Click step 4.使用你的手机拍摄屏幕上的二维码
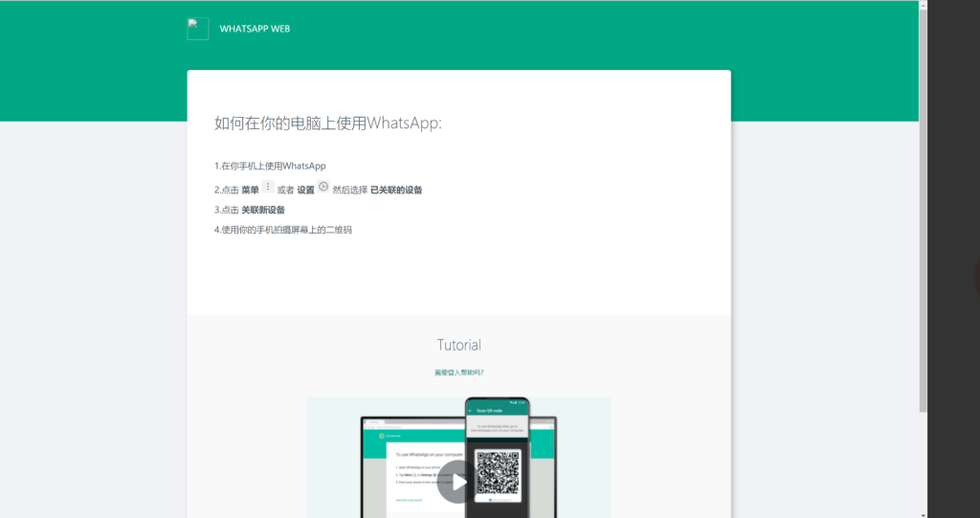The height and width of the screenshot is (518, 980). coord(283,230)
